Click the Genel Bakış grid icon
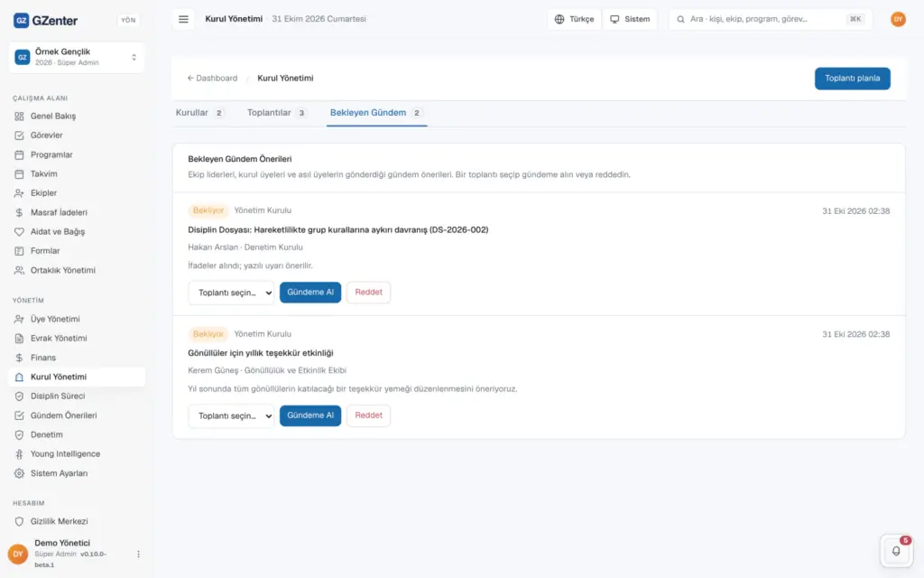The width and height of the screenshot is (924, 578). click(x=19, y=117)
